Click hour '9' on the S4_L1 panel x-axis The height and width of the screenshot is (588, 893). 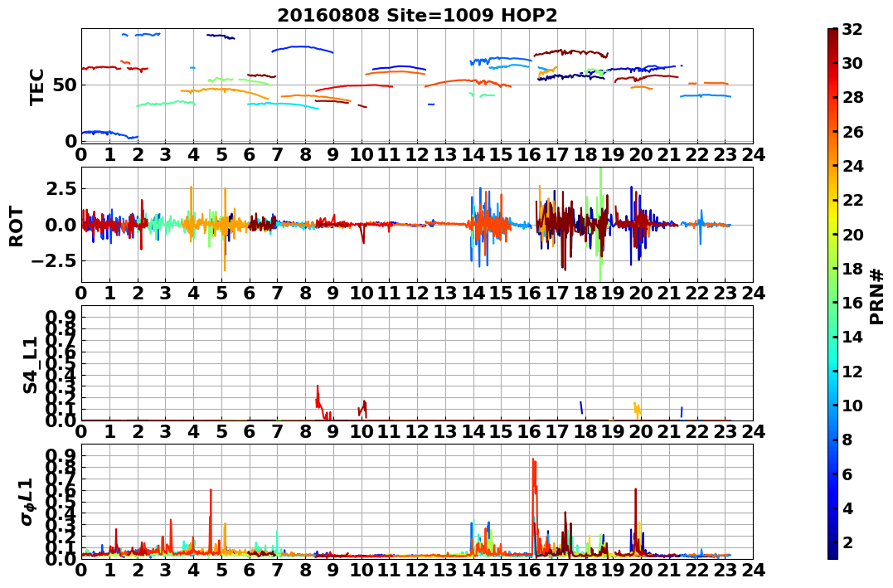(x=333, y=432)
